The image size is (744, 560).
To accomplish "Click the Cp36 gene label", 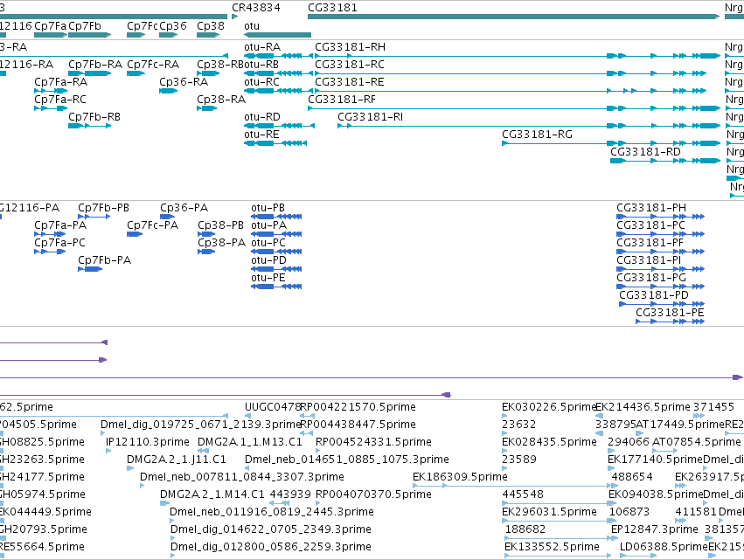I will coord(173,26).
